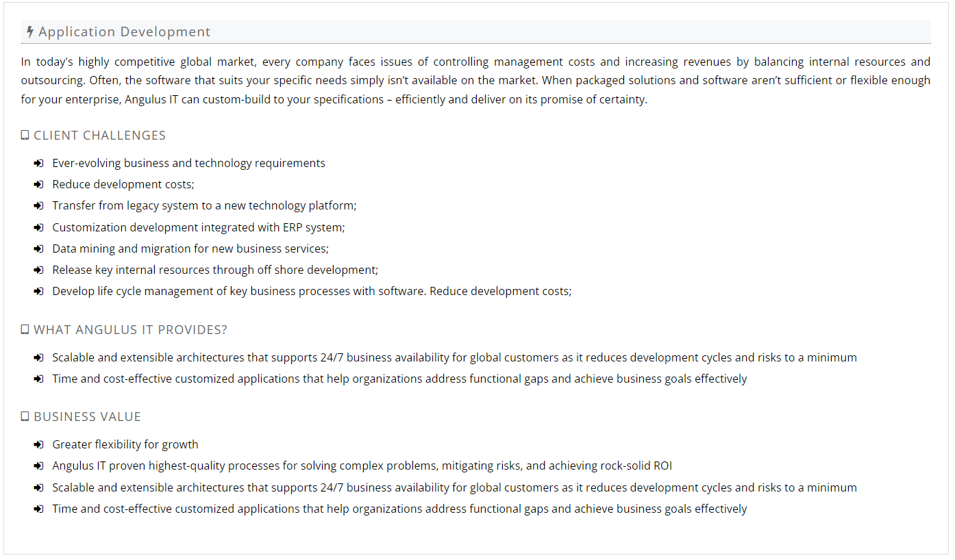Click text Release key internal resources through off shore
The width and height of the screenshot is (955, 560).
pos(215,270)
